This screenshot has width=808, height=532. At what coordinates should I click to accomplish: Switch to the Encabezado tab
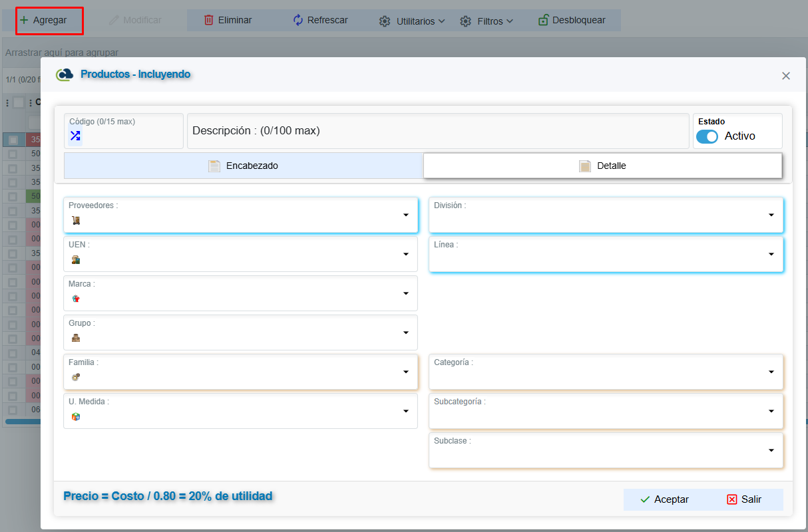[244, 166]
